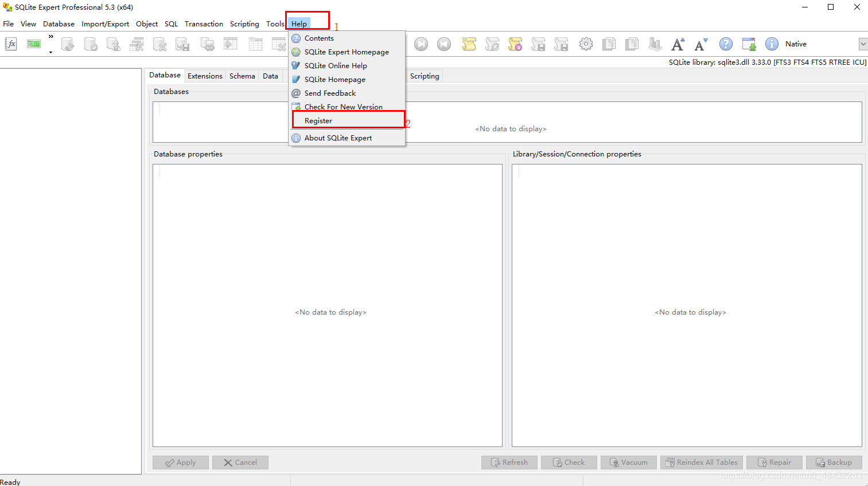Choose SQLite Expert Homepage menu entry
Image resolution: width=868 pixels, height=486 pixels.
347,52
